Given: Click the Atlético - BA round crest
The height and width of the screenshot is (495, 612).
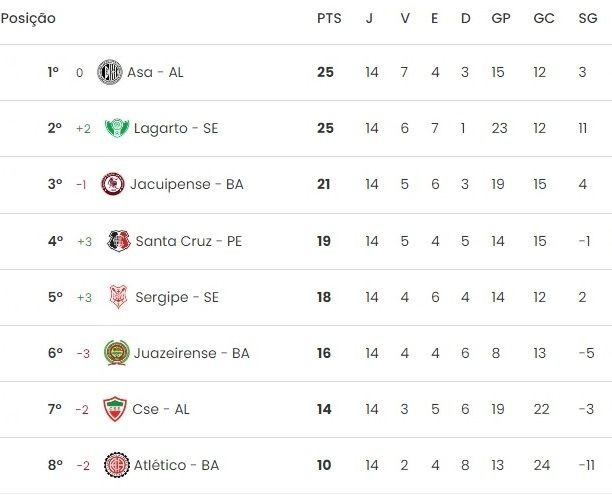Looking at the screenshot, I should [117, 465].
